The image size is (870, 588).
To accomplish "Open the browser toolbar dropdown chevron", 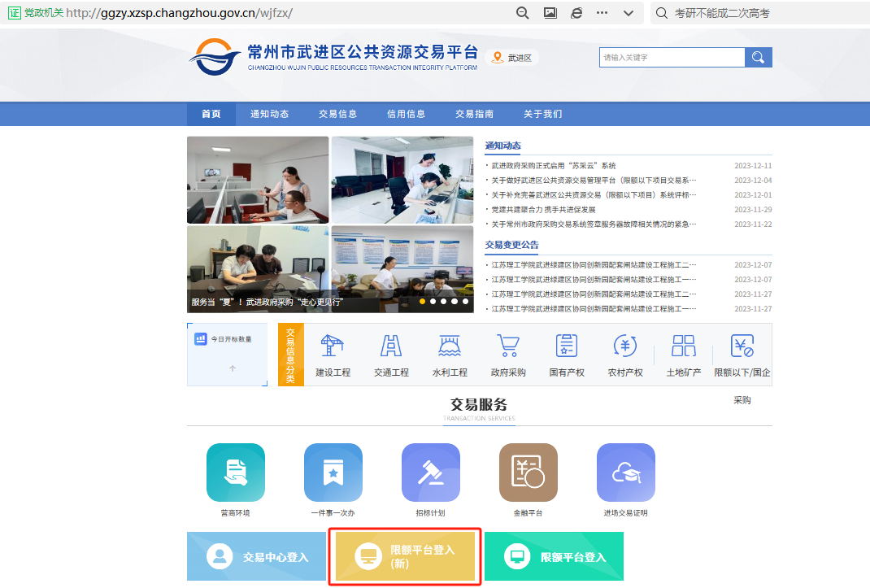I will pyautogui.click(x=628, y=13).
